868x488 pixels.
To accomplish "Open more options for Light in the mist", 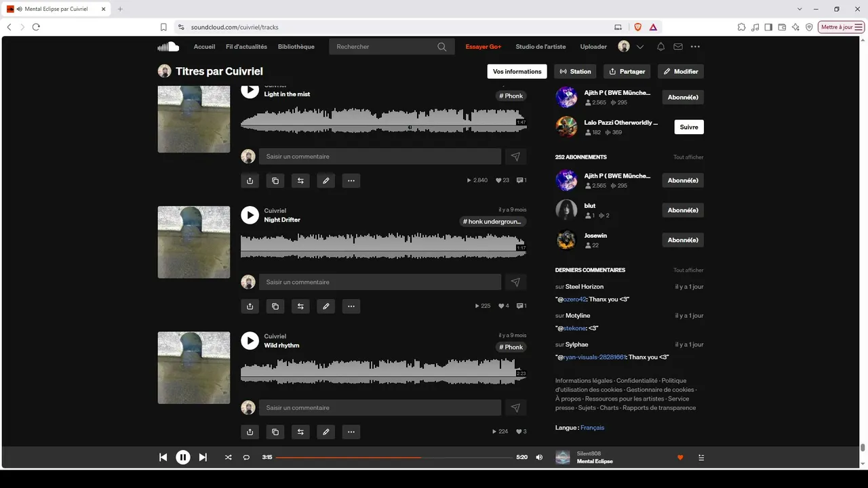I will [x=351, y=180].
